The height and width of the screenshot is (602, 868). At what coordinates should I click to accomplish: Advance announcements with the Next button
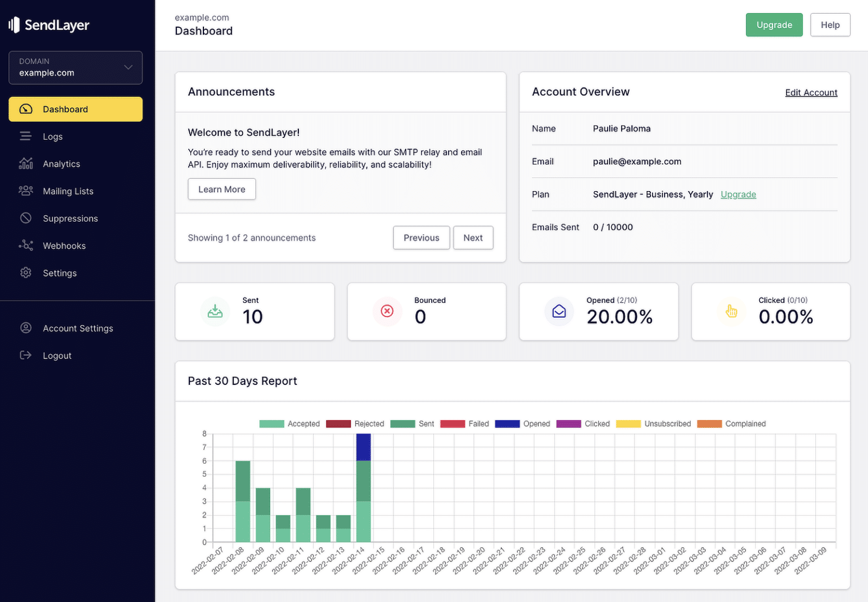(x=473, y=237)
